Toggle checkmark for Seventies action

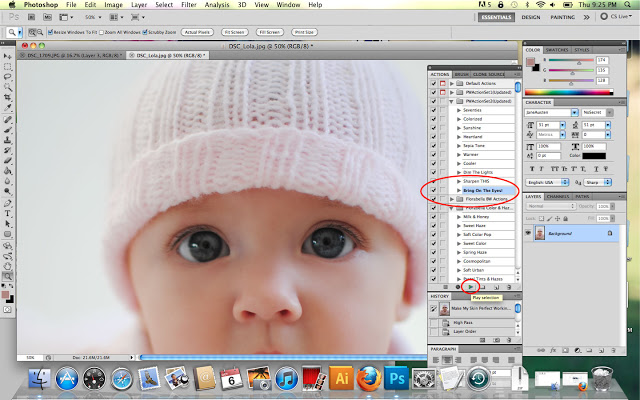(x=433, y=110)
